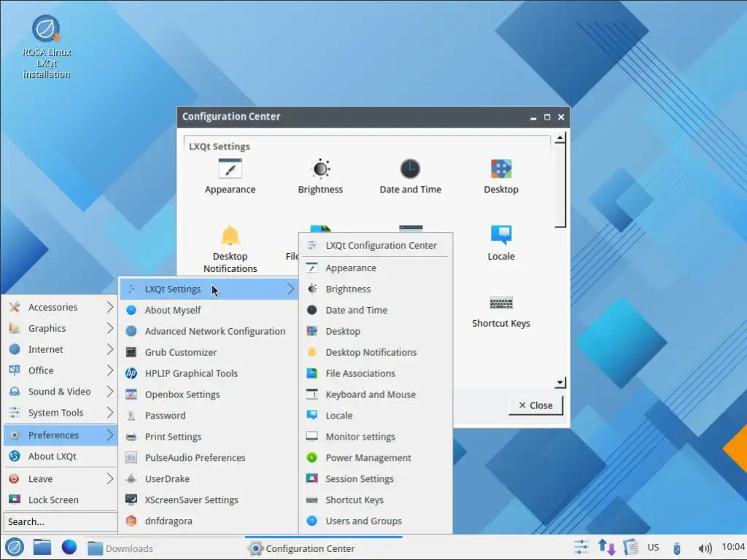Click the menu Search field
This screenshot has height=560, width=747.
click(x=60, y=521)
